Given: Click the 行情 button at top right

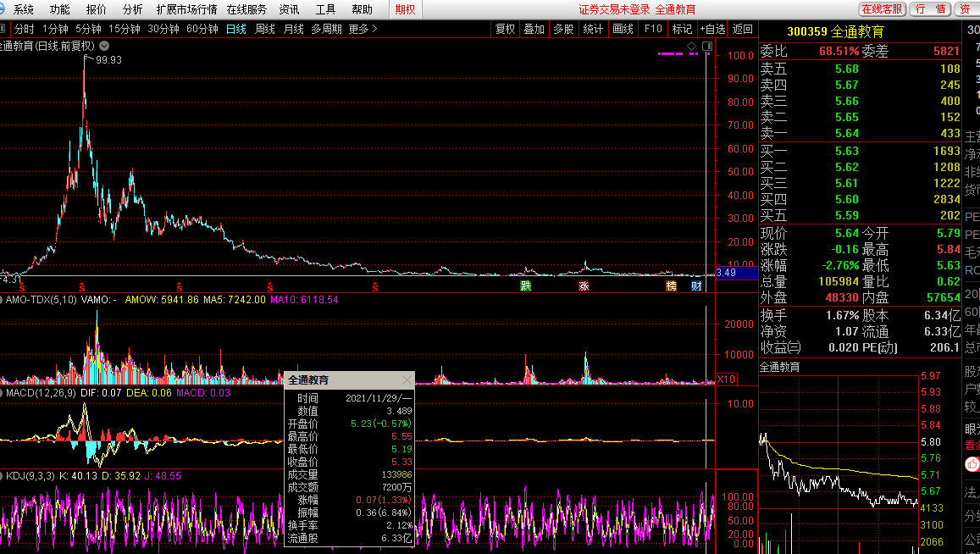Looking at the screenshot, I should [x=930, y=8].
